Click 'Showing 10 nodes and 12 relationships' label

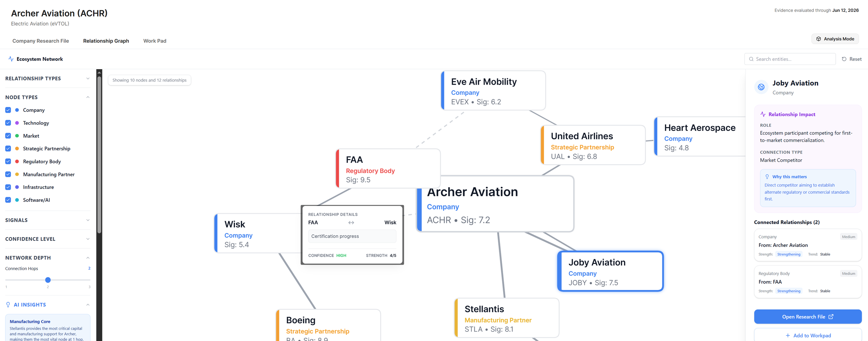point(149,80)
